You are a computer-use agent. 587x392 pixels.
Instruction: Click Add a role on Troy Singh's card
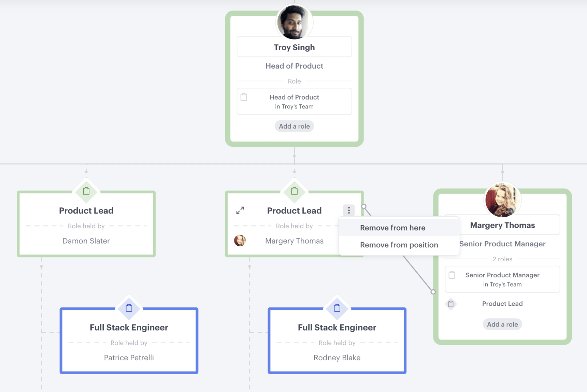click(294, 126)
